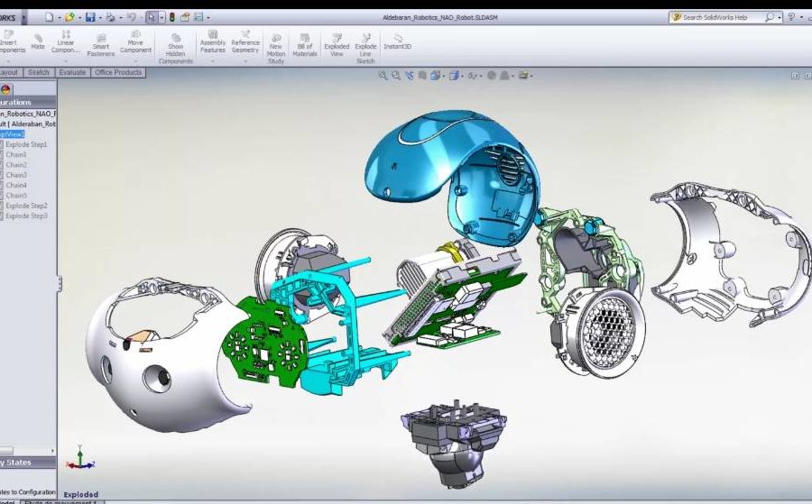
Task: Save the assembly with the floppy icon
Action: 90,17
